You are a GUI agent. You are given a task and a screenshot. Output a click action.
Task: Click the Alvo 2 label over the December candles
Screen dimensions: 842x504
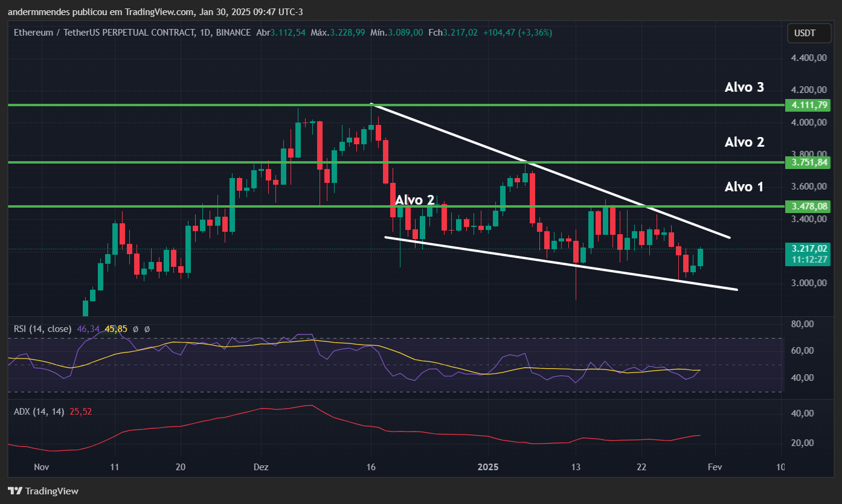coord(414,200)
